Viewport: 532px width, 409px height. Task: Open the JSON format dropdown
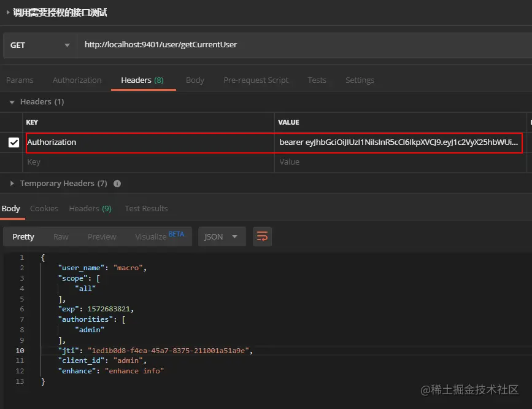tap(222, 237)
